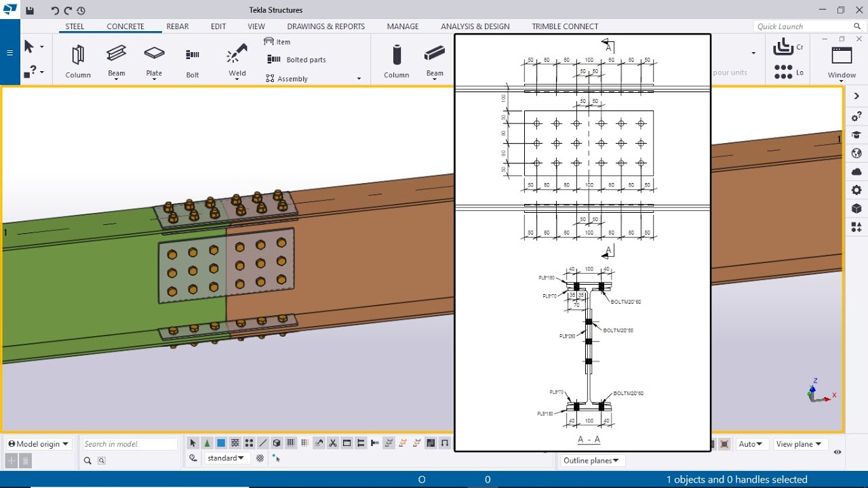Select the Weld tool

pos(237,60)
